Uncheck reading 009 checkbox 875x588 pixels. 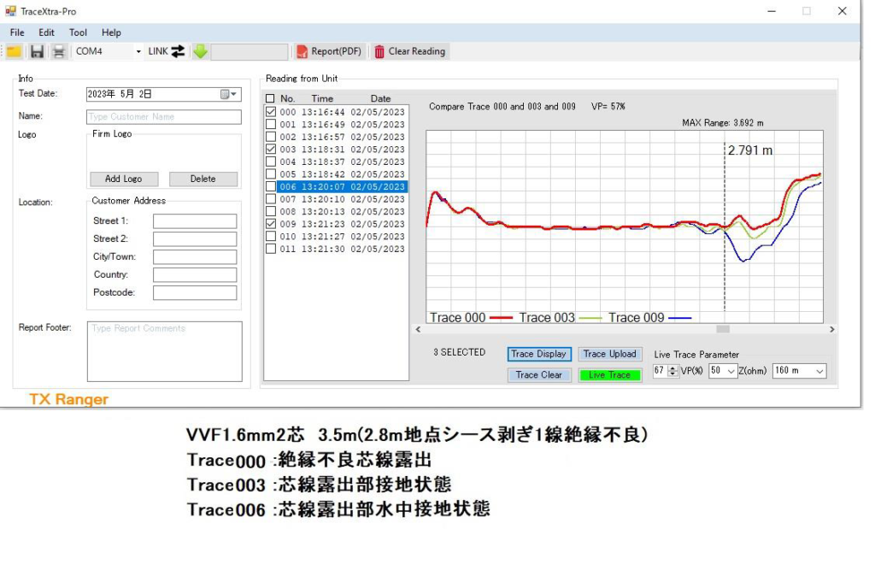[x=271, y=224]
